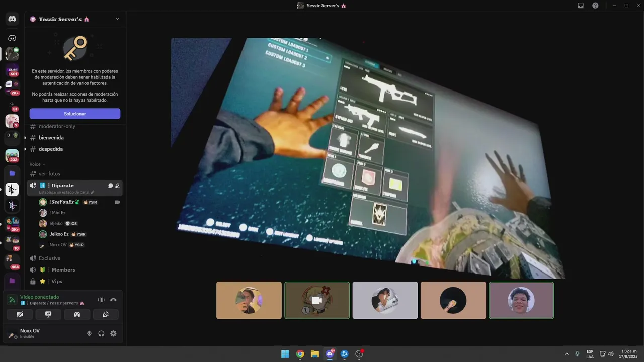Open Discord inbox icon in title bar
This screenshot has height=362, width=644.
click(580, 5)
